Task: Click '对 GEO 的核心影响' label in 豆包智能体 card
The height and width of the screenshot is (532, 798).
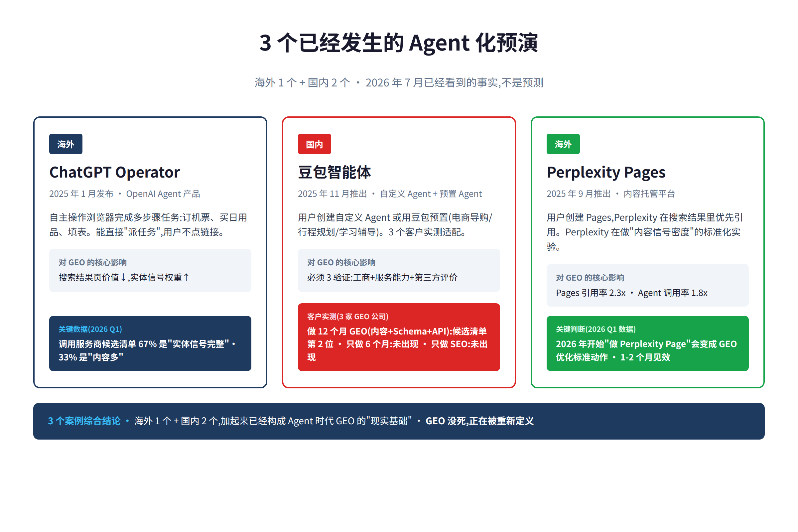Action: 341,262
